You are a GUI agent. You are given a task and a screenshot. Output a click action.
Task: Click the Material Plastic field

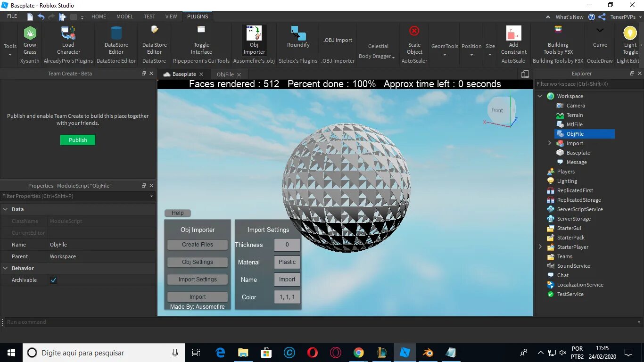pos(287,262)
